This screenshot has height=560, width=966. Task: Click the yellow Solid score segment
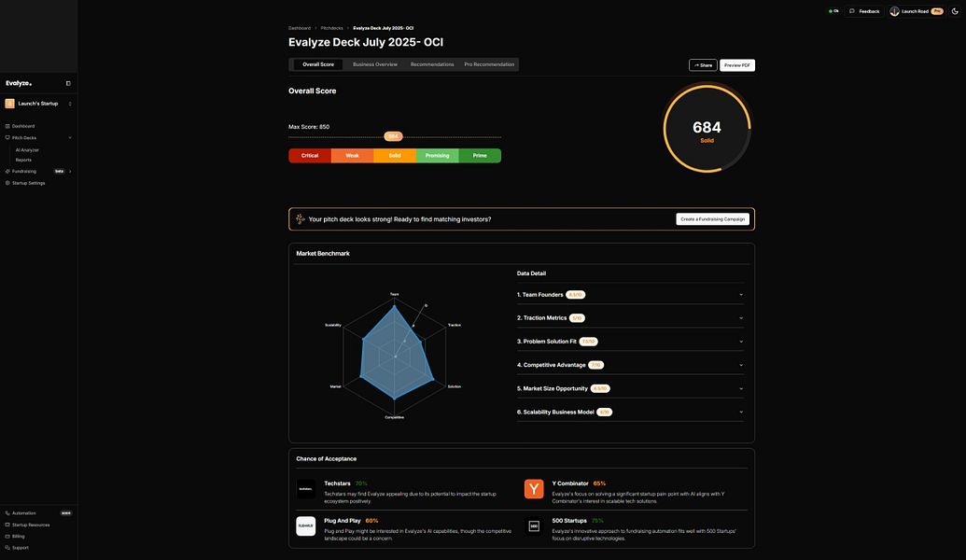395,155
